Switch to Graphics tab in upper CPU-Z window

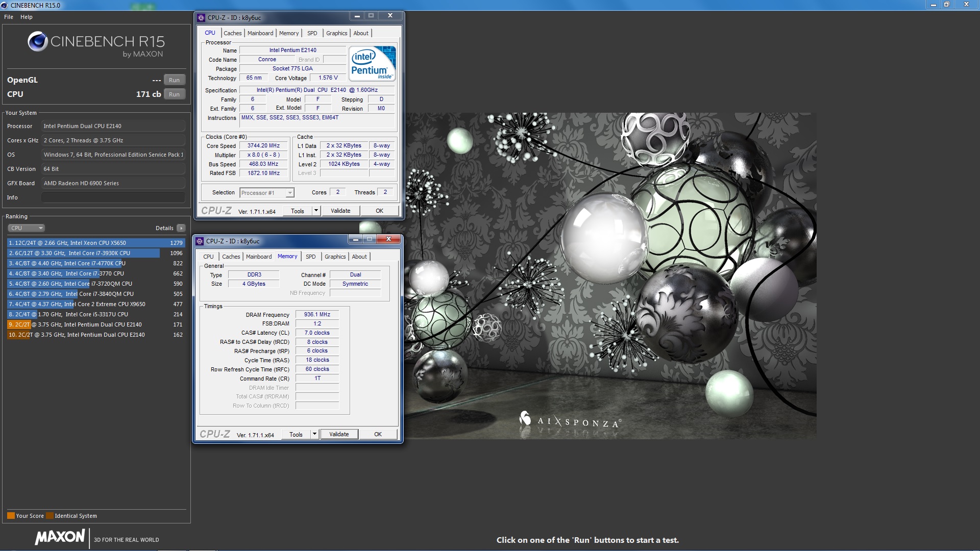click(x=337, y=33)
